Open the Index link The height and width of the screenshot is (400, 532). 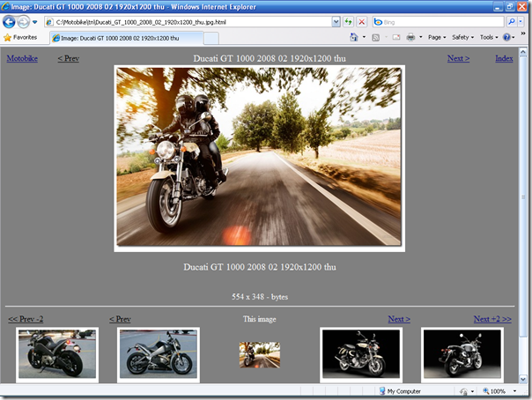tap(504, 58)
